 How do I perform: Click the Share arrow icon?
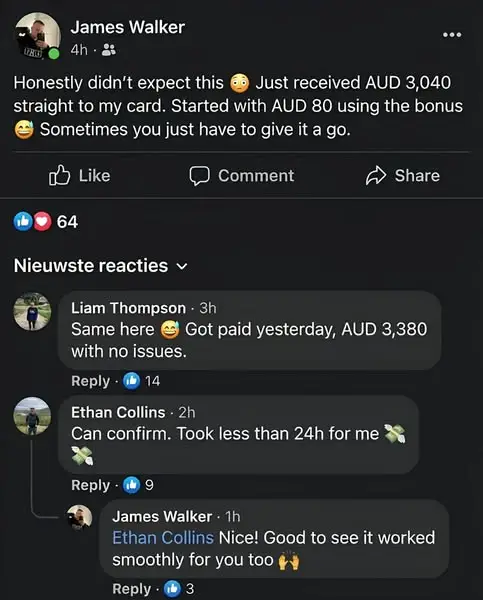tap(376, 176)
